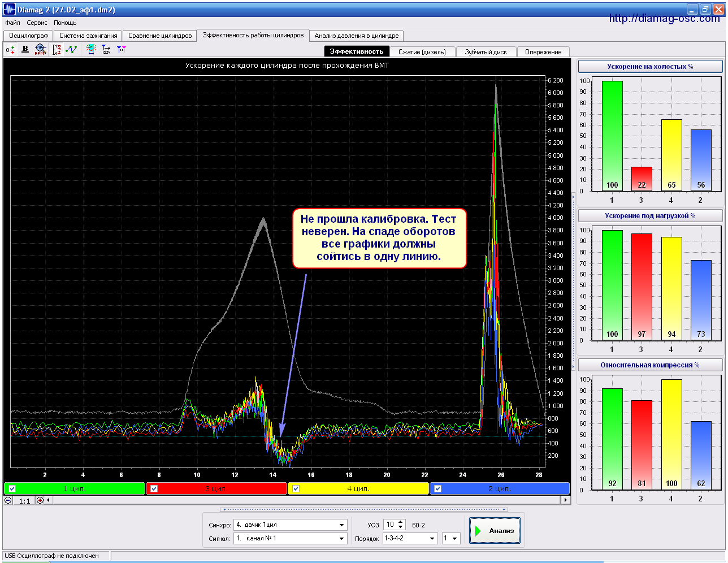Switch to Опережение sub-tab
The width and height of the screenshot is (728, 563).
(x=543, y=52)
